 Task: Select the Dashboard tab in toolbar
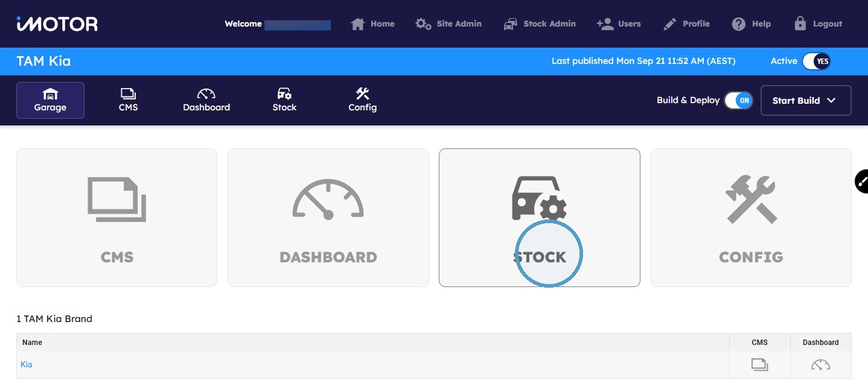tap(206, 100)
